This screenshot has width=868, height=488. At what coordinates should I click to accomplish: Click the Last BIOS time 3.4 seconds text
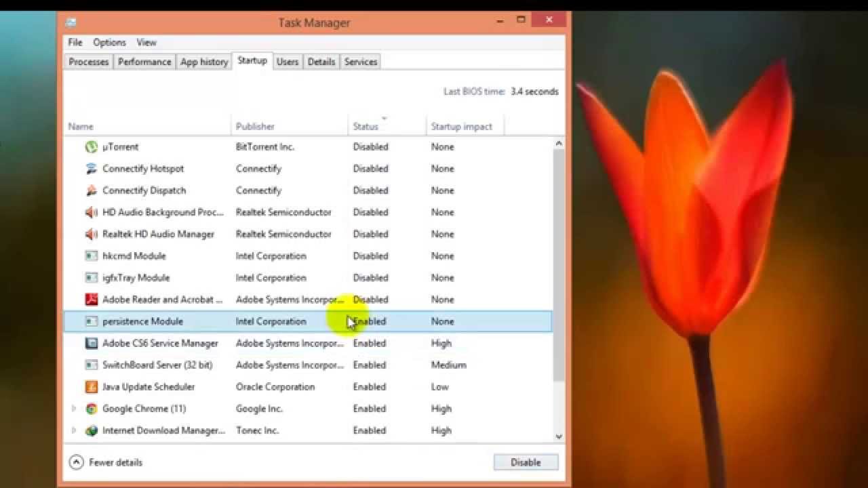(x=501, y=91)
